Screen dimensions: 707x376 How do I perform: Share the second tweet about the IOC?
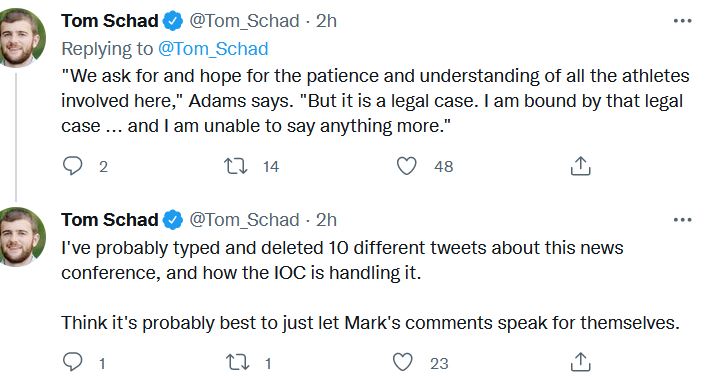coord(580,362)
